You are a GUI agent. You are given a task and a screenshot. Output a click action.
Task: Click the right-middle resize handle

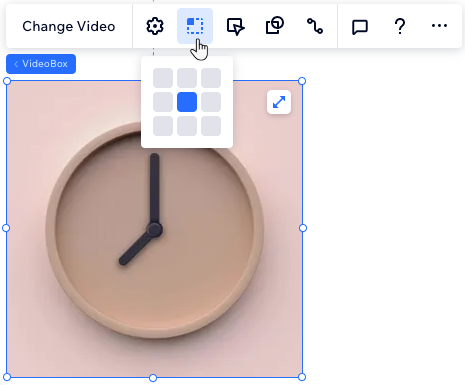pyautogui.click(x=303, y=228)
